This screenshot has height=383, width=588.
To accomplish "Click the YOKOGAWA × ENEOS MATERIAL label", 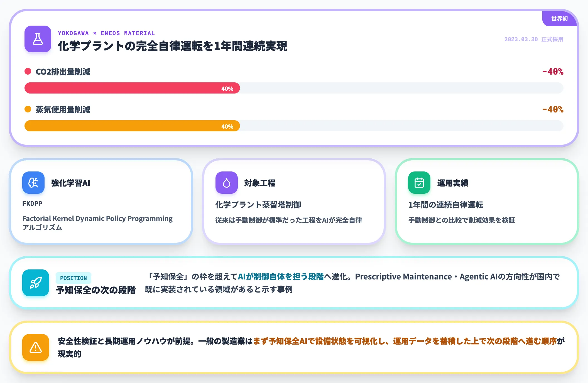I will click(x=106, y=33).
